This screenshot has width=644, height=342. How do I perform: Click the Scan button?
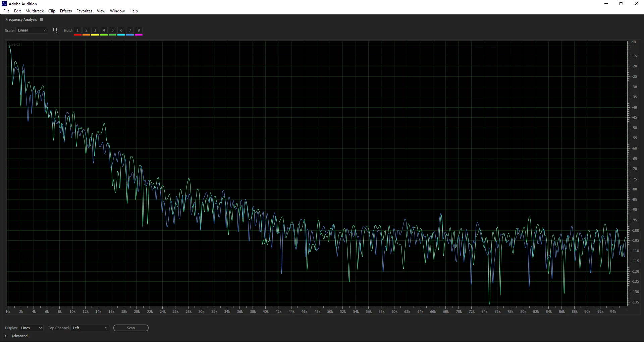[131, 328]
